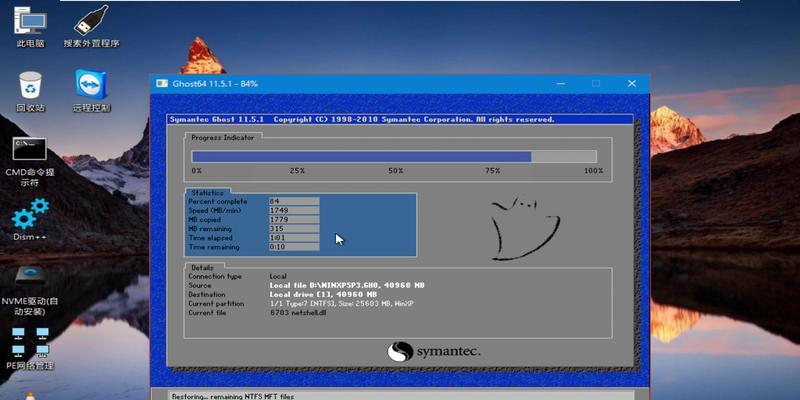Click the Ghost mascot drawing
Screen dimensions: 800x400
click(x=526, y=229)
